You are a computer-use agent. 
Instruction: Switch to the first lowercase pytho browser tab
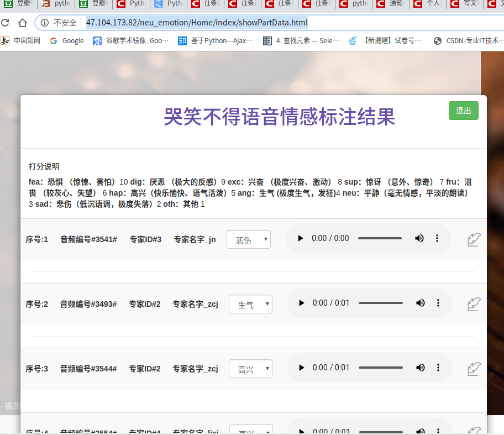(x=56, y=3)
